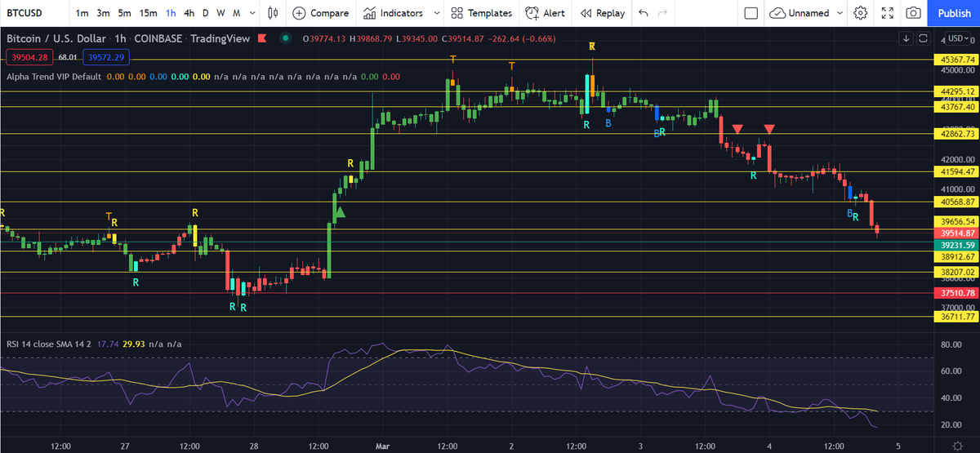Click the down-arrow icon on price scale header

click(906, 38)
